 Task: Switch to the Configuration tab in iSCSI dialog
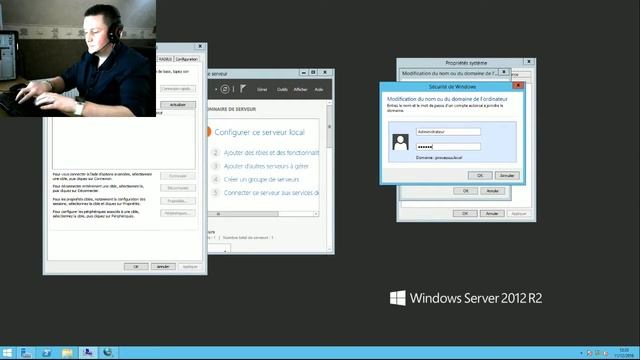(x=187, y=59)
